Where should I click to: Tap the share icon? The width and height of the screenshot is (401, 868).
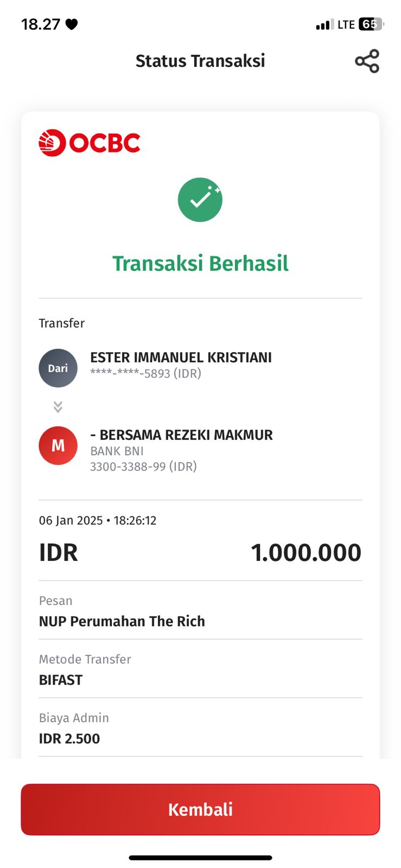pyautogui.click(x=367, y=61)
